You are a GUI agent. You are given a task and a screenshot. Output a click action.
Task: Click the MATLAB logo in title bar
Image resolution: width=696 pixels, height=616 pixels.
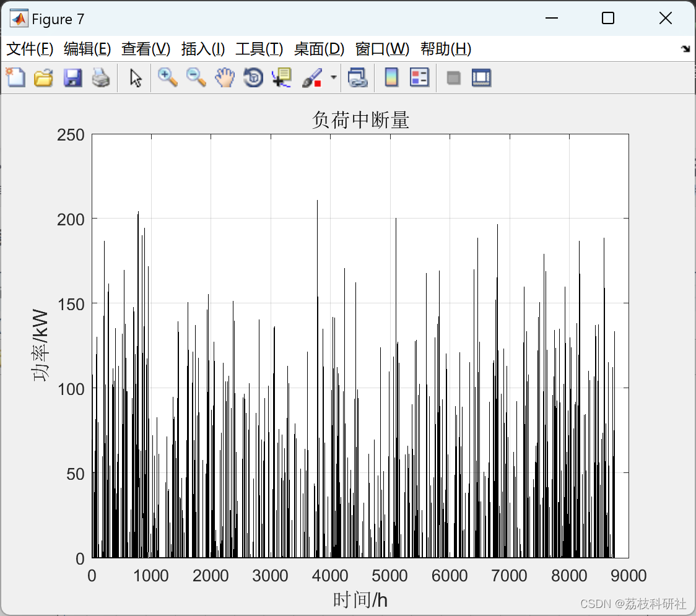19,18
